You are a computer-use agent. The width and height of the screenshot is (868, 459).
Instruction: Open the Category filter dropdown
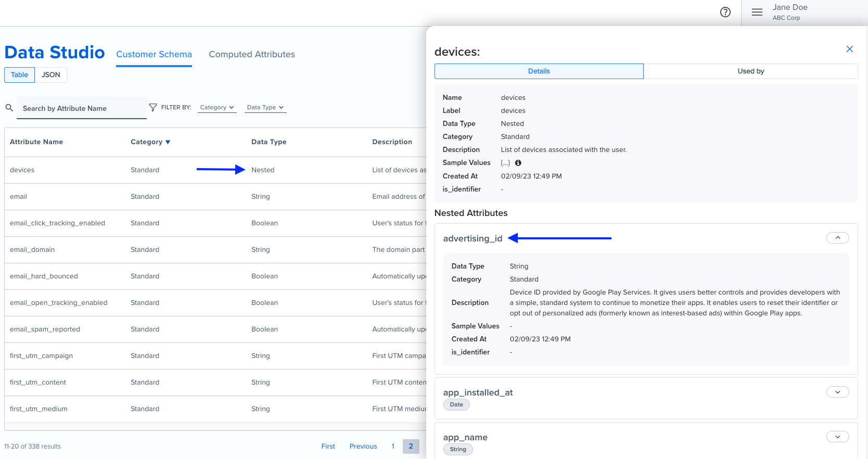tap(217, 107)
